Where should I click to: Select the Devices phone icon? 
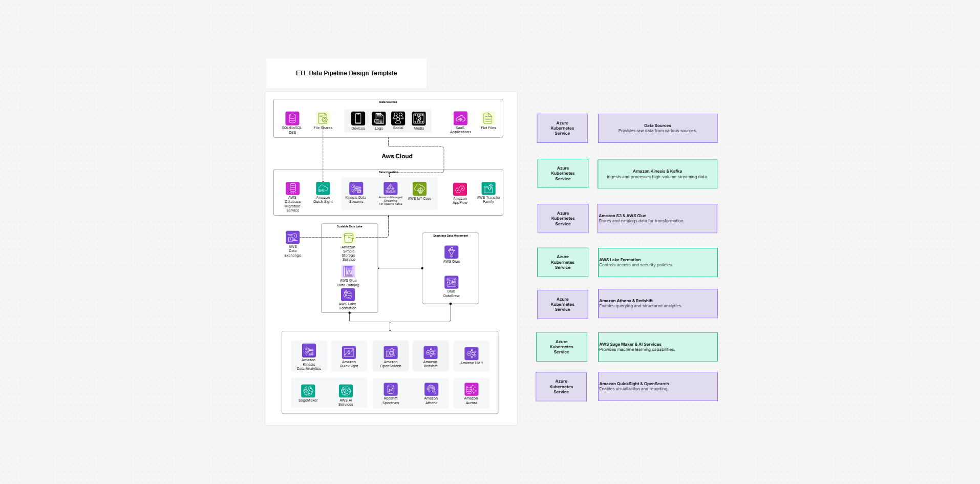point(358,118)
